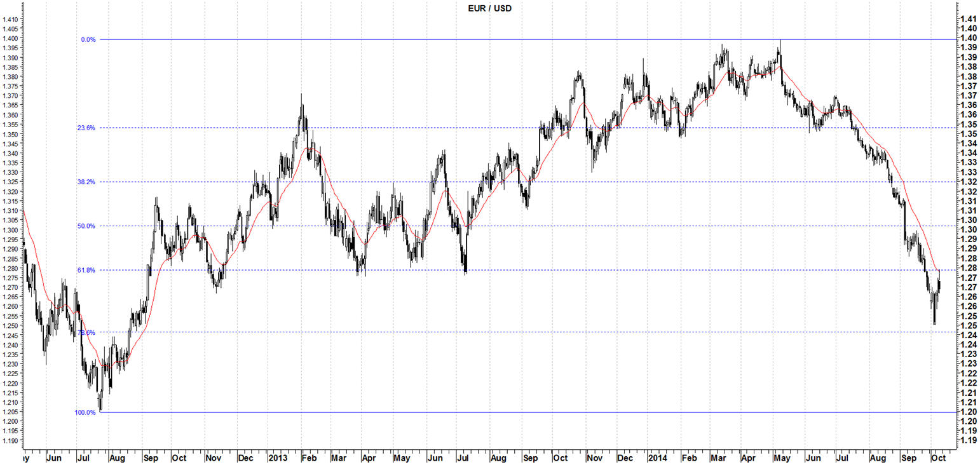
Task: Select the "78.6%" Fibonacci level label
Action: coord(86,332)
